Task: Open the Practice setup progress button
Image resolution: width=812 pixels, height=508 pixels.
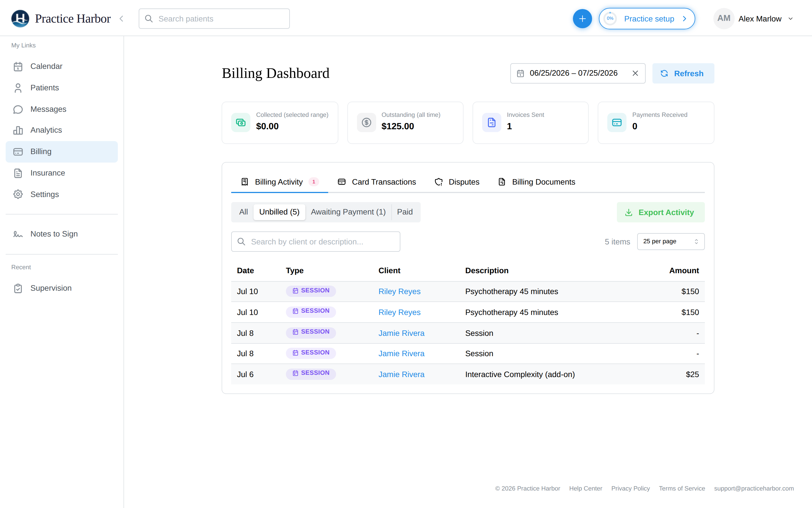Action: (646, 19)
